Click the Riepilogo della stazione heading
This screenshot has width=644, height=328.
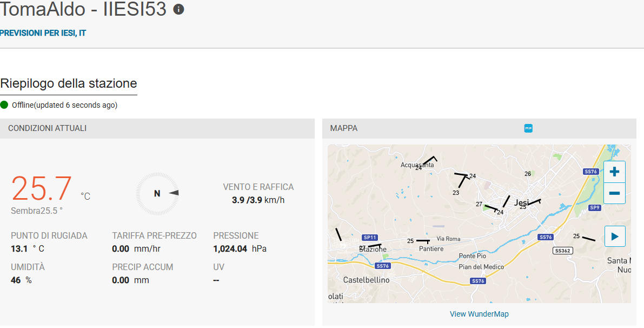[69, 83]
